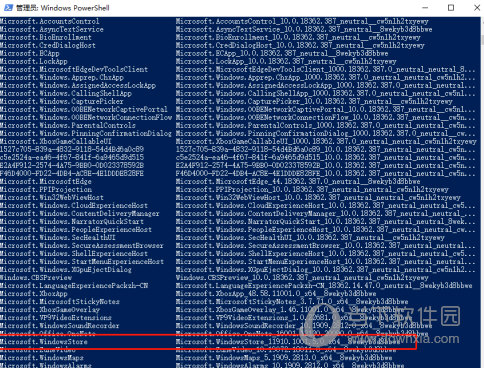Click the Microsoft.WindowsStore package name
The image size is (484, 368).
point(44,342)
